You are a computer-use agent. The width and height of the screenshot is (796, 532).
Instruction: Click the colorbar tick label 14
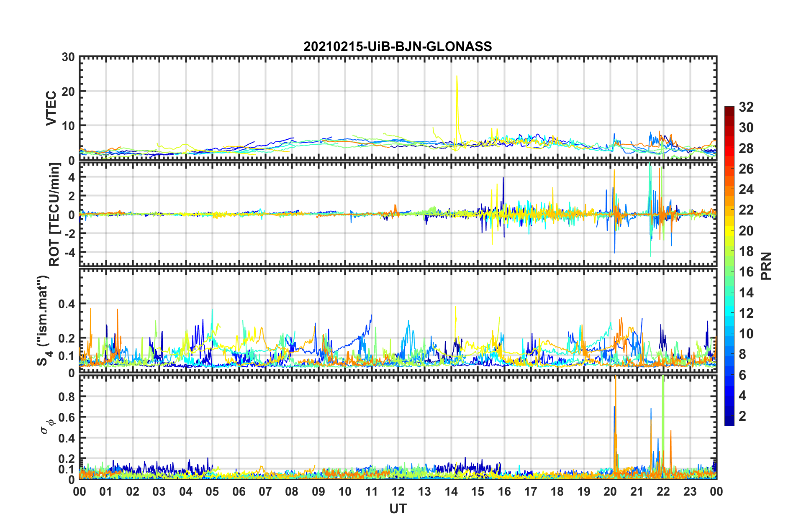click(x=746, y=292)
